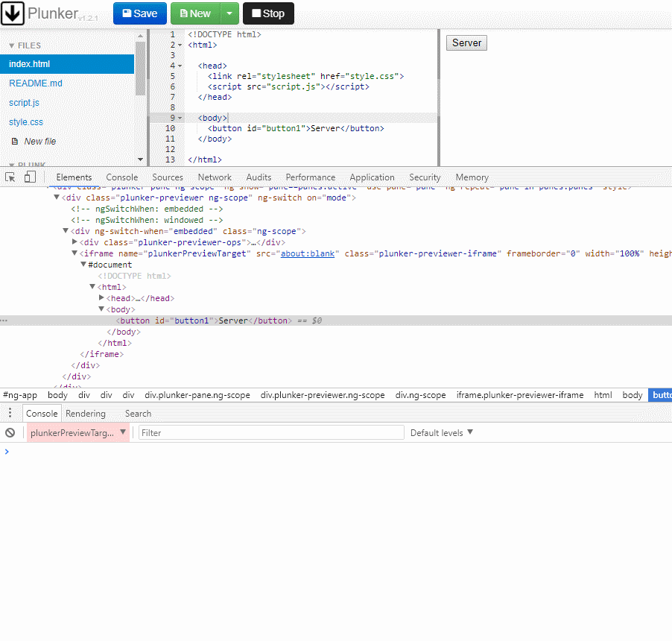This screenshot has height=641, width=672.
Task: Click the Server button in the preview
Action: point(466,42)
